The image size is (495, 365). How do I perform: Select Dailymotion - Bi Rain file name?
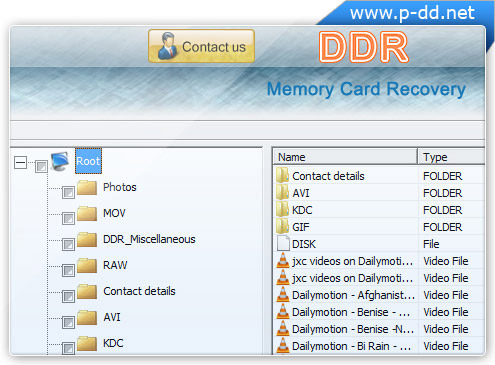click(351, 346)
